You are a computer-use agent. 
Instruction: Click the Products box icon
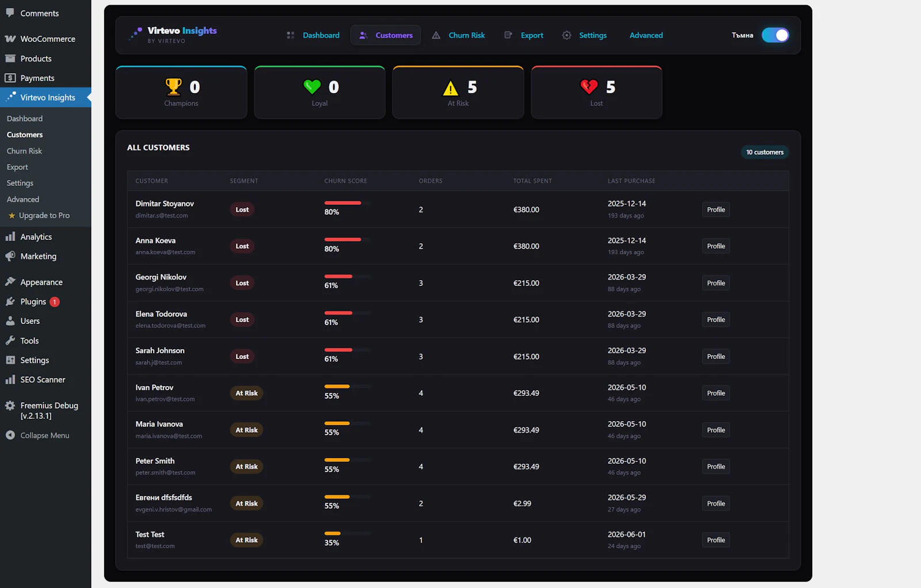[x=10, y=59]
